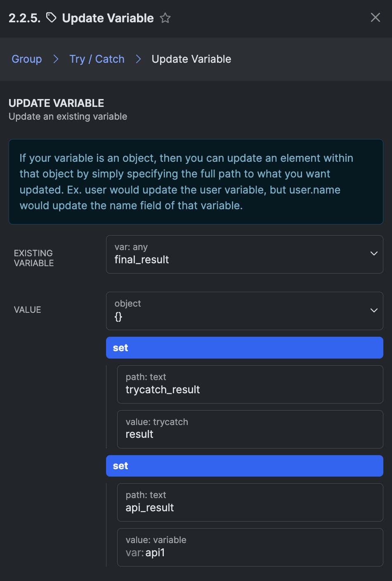Select the second set filter bar
The image size is (392, 581).
[x=244, y=465]
